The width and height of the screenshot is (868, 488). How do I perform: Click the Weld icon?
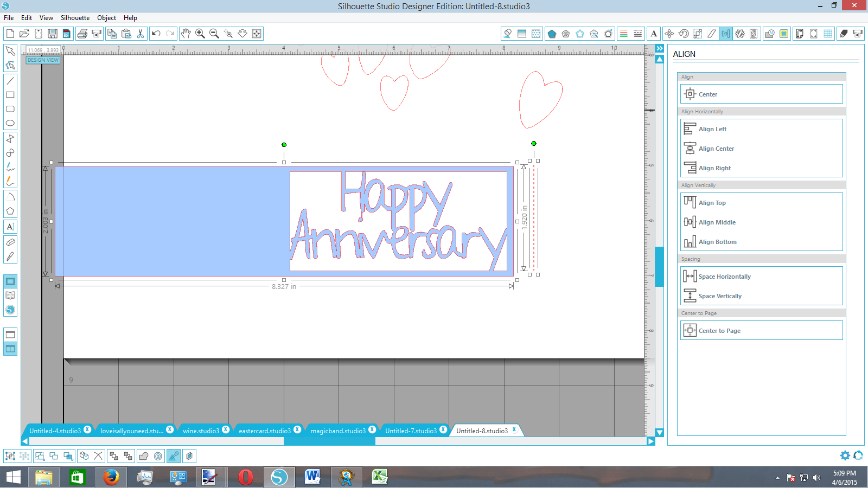point(144,456)
